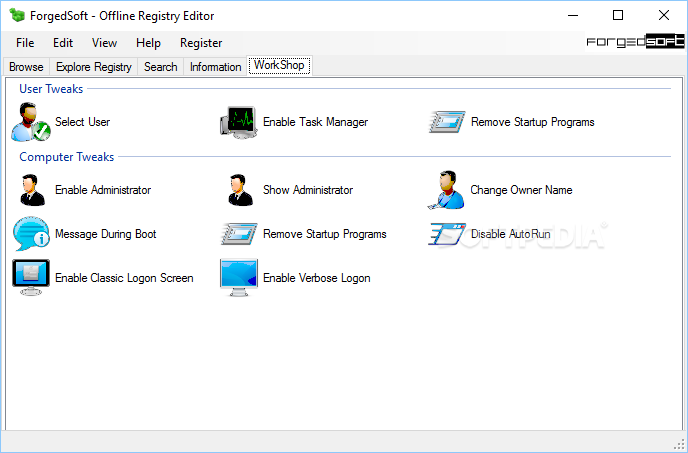688x453 pixels.
Task: Click the Change Owner Name label
Action: 521,190
